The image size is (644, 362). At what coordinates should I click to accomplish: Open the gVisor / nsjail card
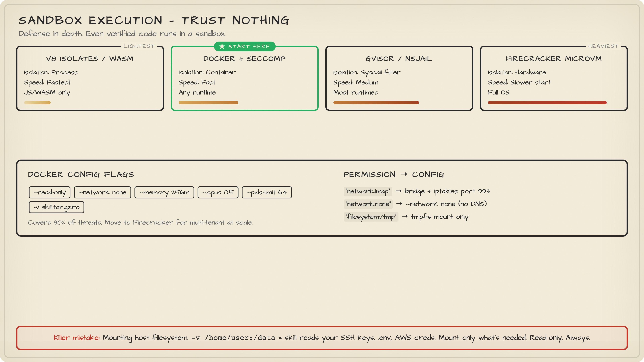(399, 78)
